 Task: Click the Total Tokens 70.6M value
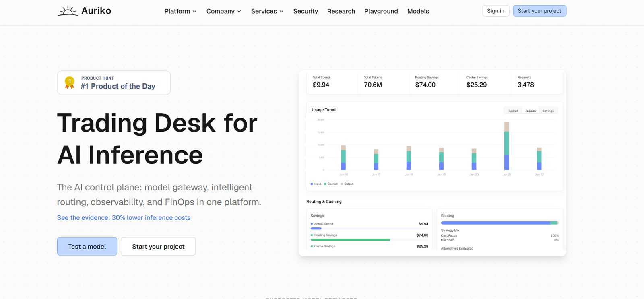click(373, 85)
